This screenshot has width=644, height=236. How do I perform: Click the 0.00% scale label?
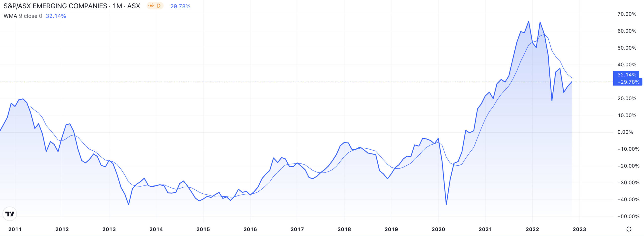click(625, 132)
